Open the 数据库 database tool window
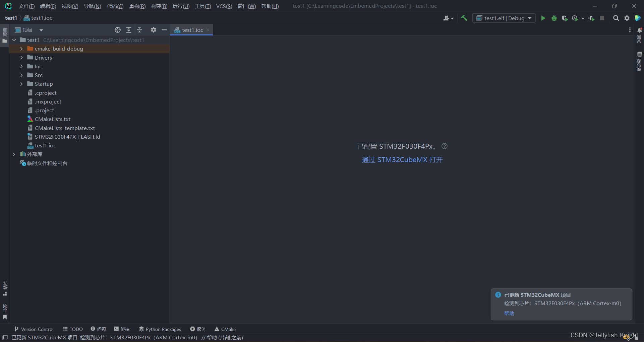This screenshot has width=644, height=342. coord(639,54)
